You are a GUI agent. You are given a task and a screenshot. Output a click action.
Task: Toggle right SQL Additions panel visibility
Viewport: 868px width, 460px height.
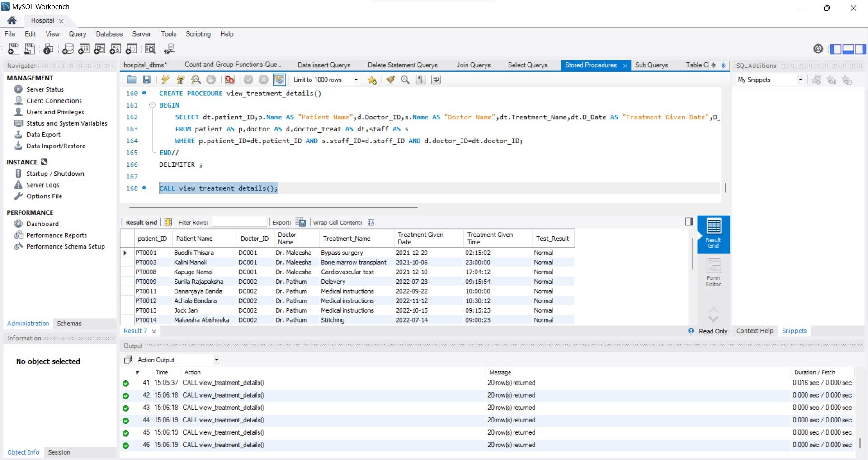[860, 49]
